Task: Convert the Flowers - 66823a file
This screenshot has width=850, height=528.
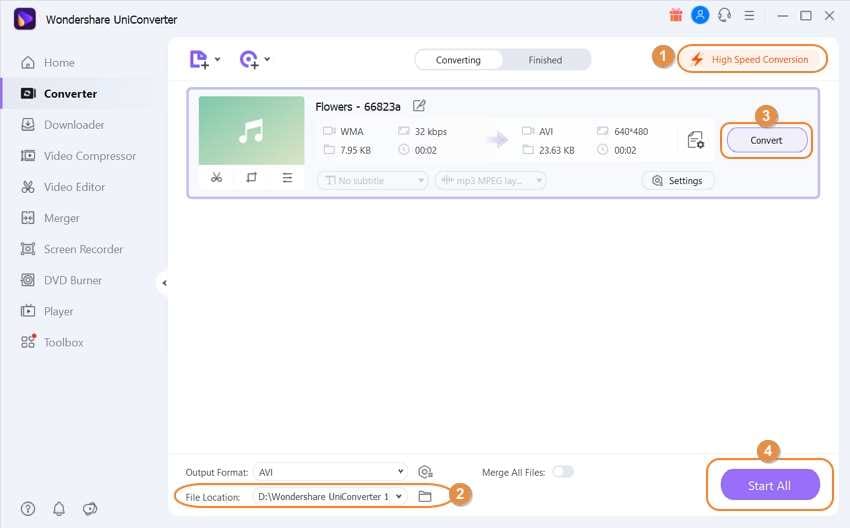Action: click(766, 140)
